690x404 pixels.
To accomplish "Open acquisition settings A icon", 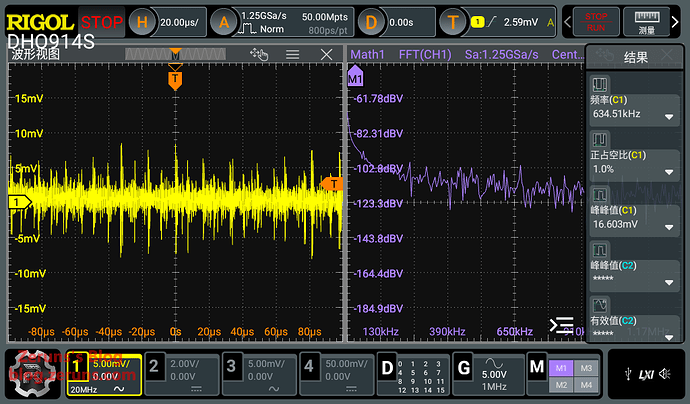I will (x=224, y=21).
